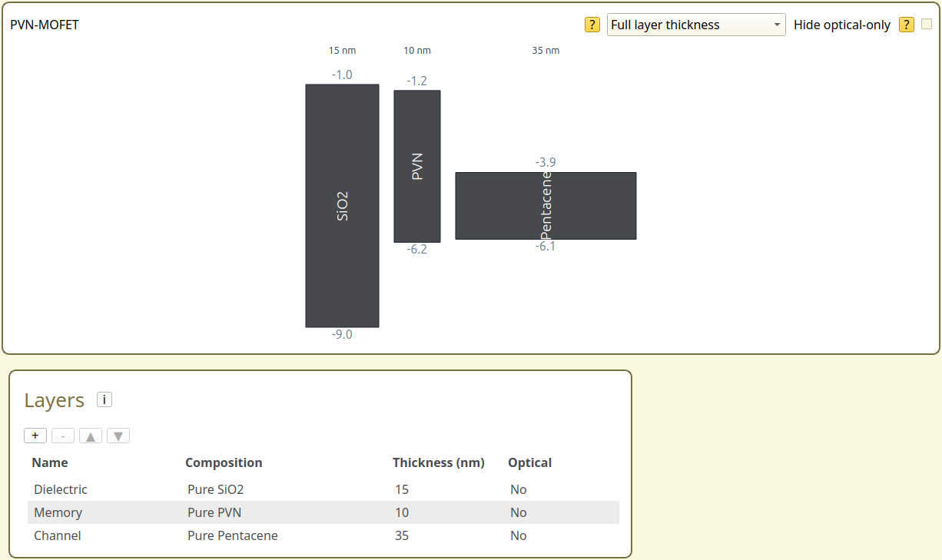Click the PVN bar in the diagram
Screen dimensions: 942x560
pyautogui.click(x=417, y=167)
